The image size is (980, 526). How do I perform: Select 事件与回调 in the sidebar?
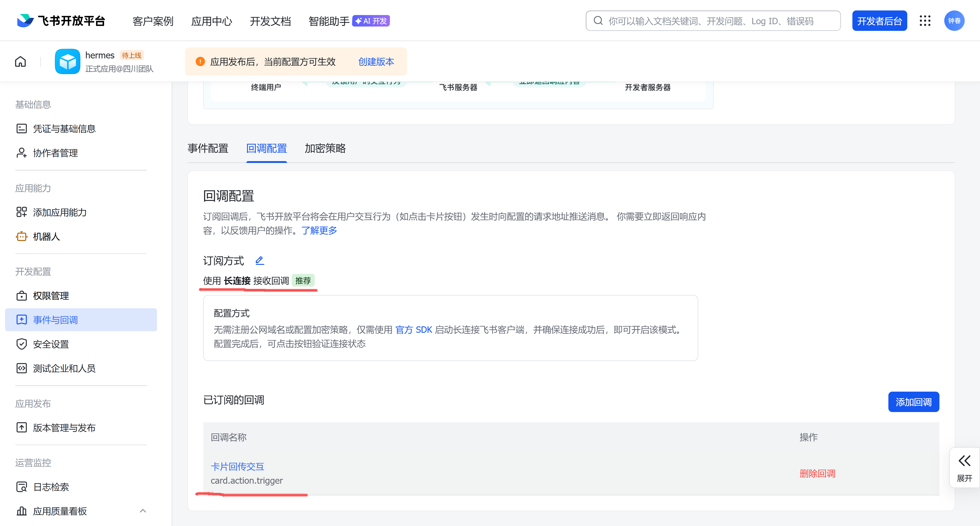81,320
